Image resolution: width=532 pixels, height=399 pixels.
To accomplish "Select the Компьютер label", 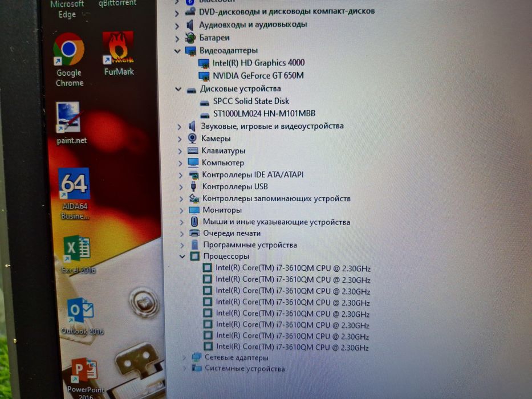I will tap(223, 163).
